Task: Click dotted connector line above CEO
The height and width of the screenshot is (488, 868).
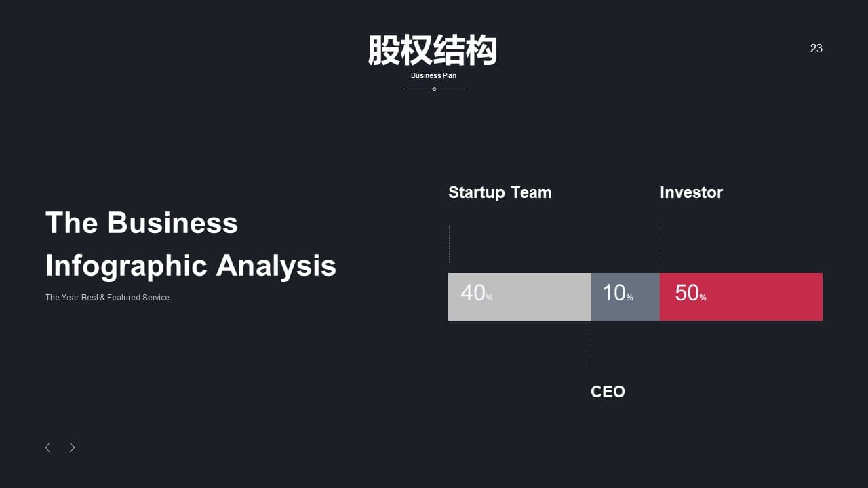Action: point(591,348)
